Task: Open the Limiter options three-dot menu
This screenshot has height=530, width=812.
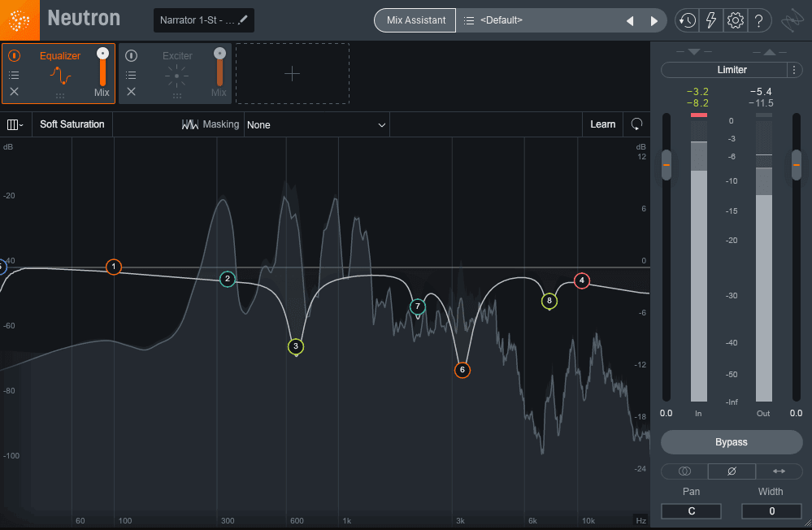Action: coord(794,69)
